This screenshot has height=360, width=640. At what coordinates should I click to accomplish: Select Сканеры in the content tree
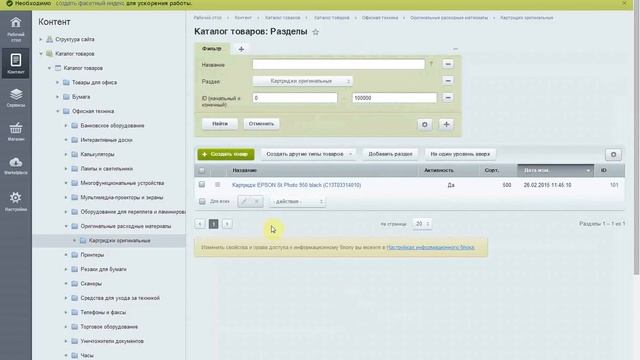91,284
